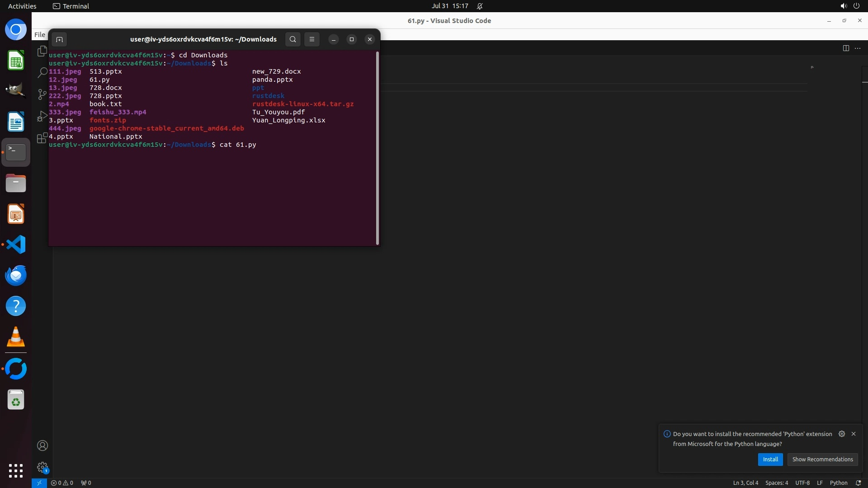This screenshot has width=868, height=488.
Task: Click Show Recommendations button
Action: point(822,460)
